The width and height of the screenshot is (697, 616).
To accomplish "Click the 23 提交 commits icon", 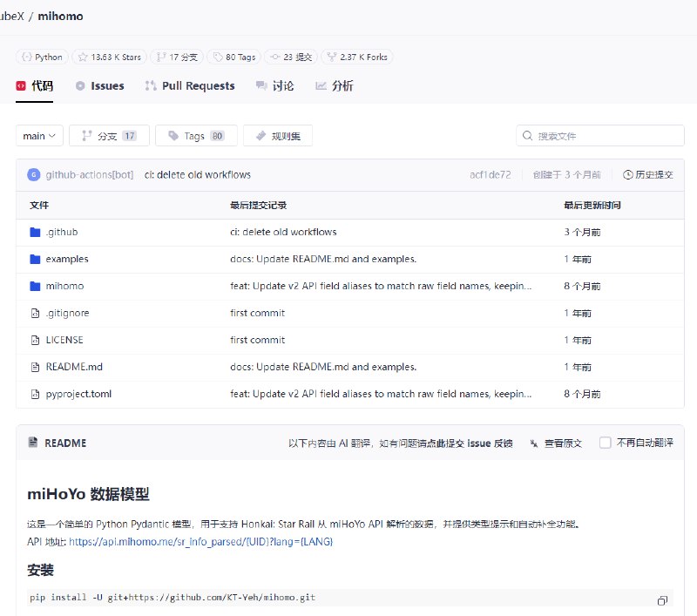I will click(277, 57).
